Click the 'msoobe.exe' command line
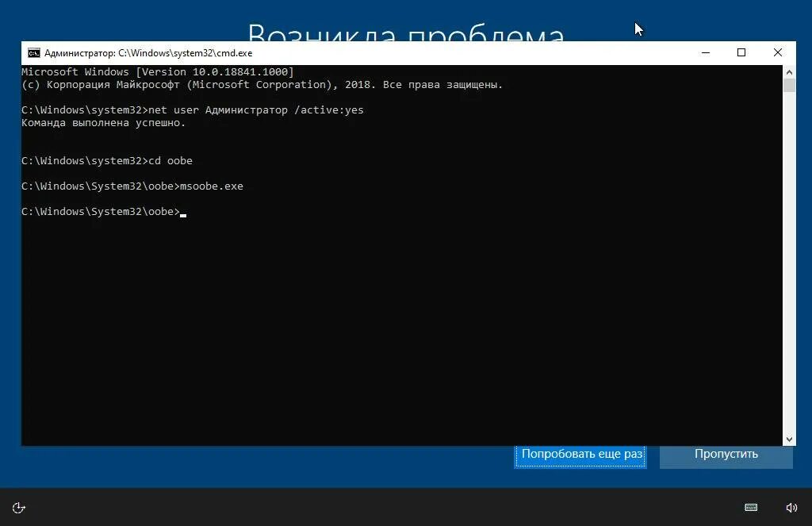This screenshot has height=526, width=812. pos(132,186)
